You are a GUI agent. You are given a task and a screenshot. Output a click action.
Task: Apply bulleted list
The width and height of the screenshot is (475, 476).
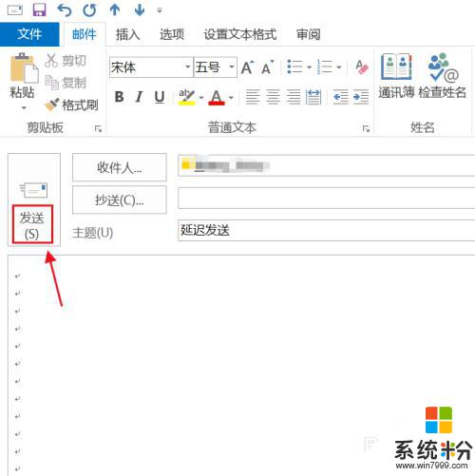[294, 67]
